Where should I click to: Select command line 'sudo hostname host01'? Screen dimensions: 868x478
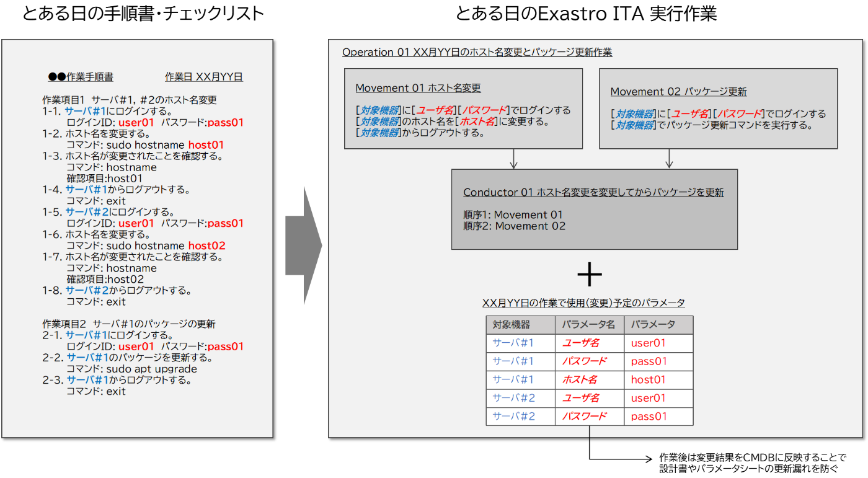[x=165, y=144]
